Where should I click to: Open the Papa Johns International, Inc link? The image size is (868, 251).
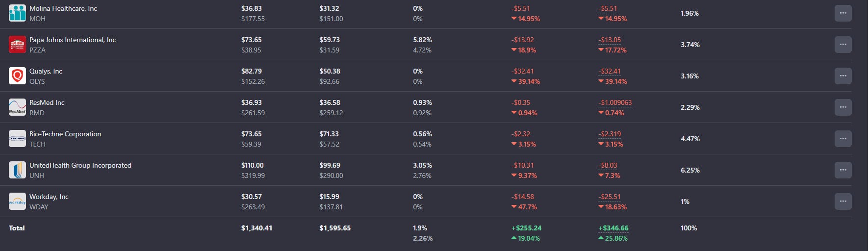73,40
